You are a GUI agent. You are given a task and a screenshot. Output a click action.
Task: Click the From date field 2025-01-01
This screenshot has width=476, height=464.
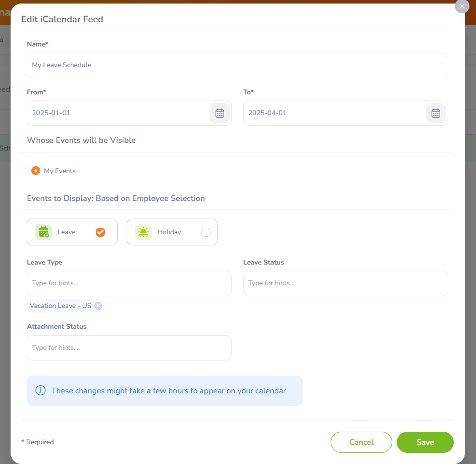coord(119,113)
